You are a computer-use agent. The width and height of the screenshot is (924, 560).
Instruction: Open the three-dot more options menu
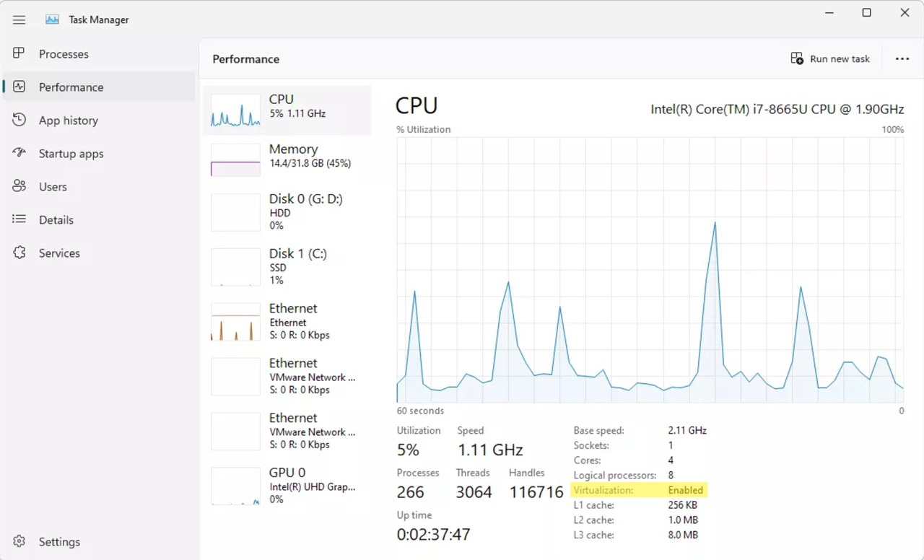902,59
